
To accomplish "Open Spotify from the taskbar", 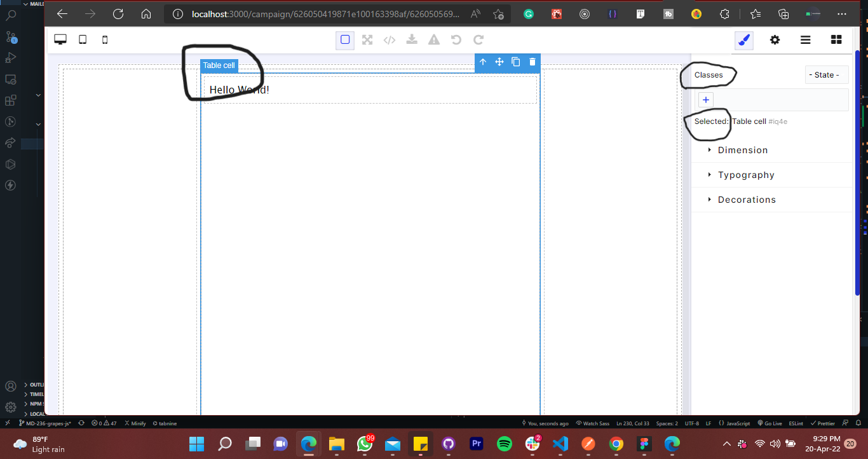I will [505, 444].
